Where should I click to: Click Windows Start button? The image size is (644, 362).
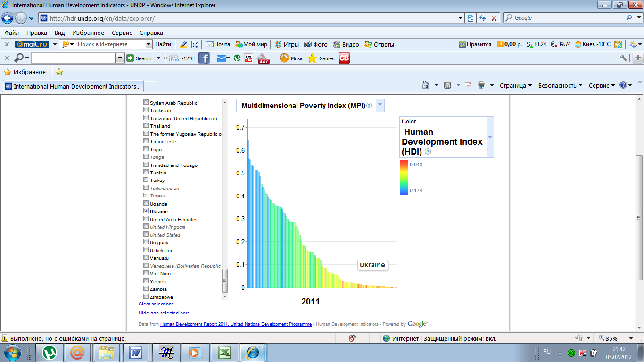[x=13, y=352]
